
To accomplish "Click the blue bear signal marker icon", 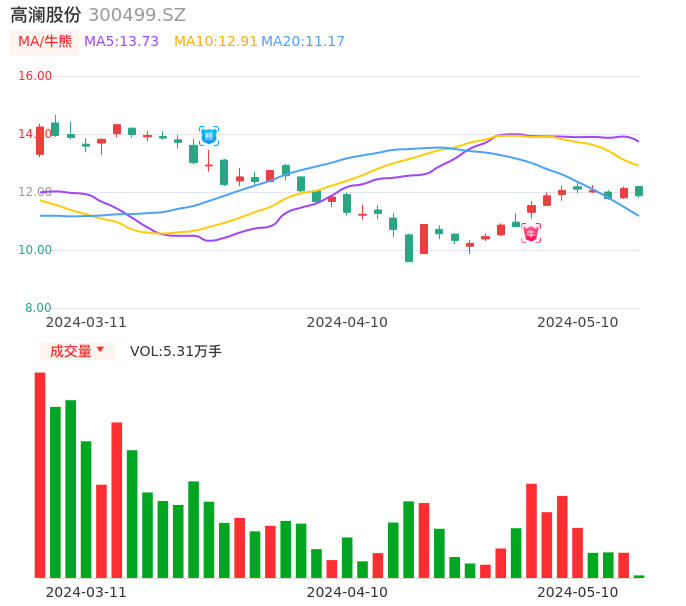I will 209,136.
